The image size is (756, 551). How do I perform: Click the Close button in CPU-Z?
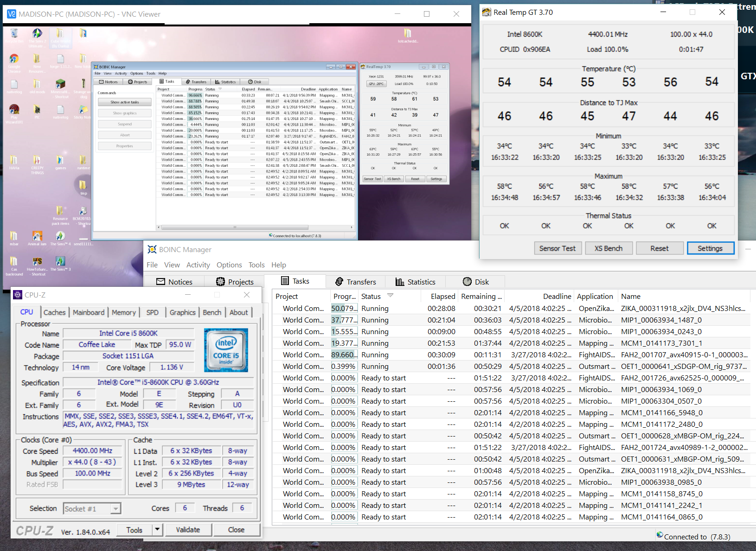[x=236, y=530]
